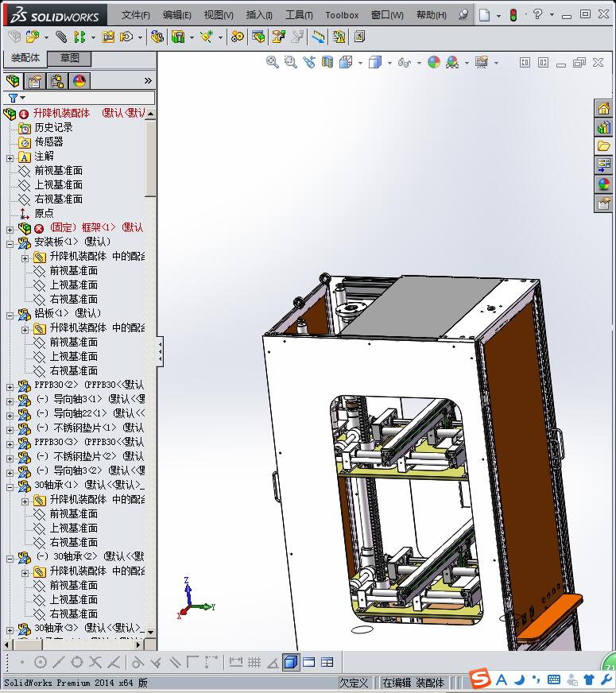Open the Design Library task pane icon
The height and width of the screenshot is (693, 616).
603,127
